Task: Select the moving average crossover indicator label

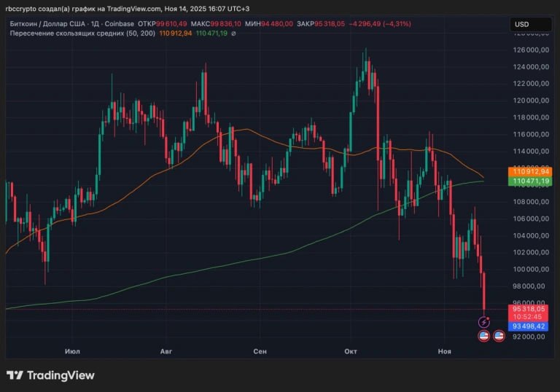Action: pos(82,34)
